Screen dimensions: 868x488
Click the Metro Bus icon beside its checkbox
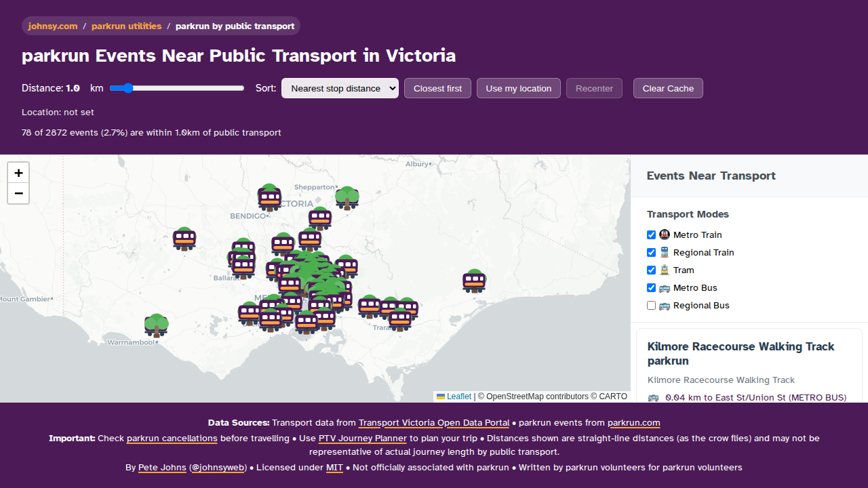[665, 287]
